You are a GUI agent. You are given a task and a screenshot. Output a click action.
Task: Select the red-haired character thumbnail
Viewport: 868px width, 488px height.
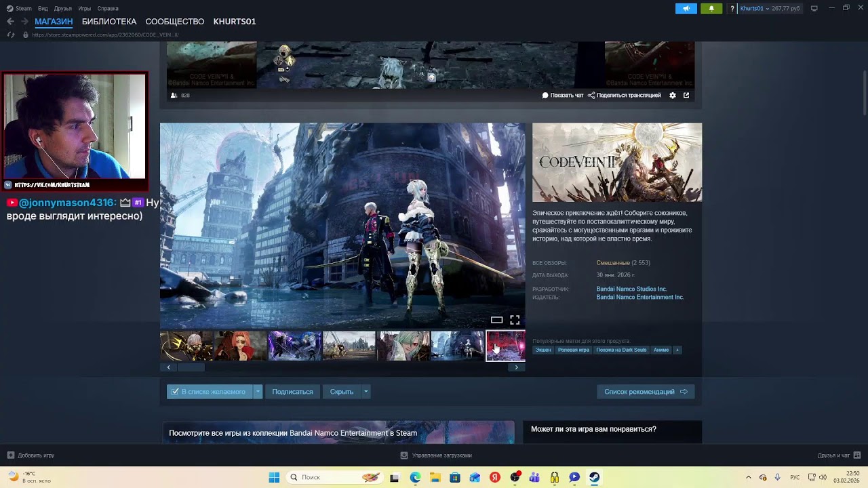241,346
